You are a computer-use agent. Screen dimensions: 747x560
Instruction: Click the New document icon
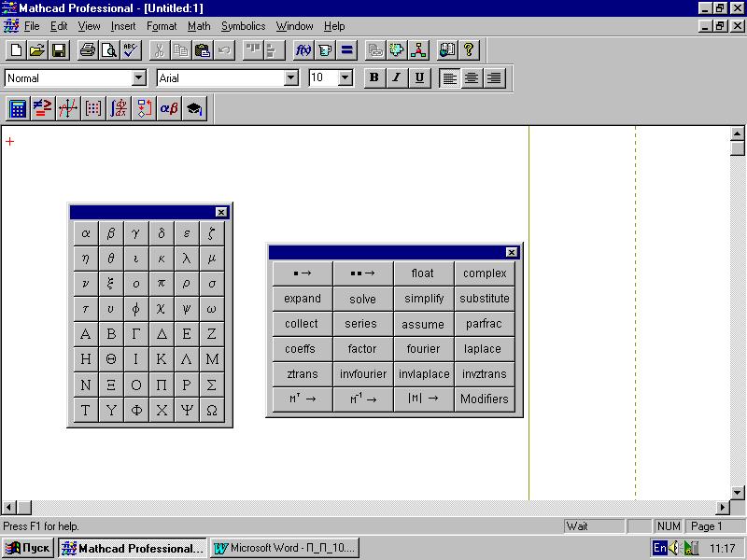(16, 50)
